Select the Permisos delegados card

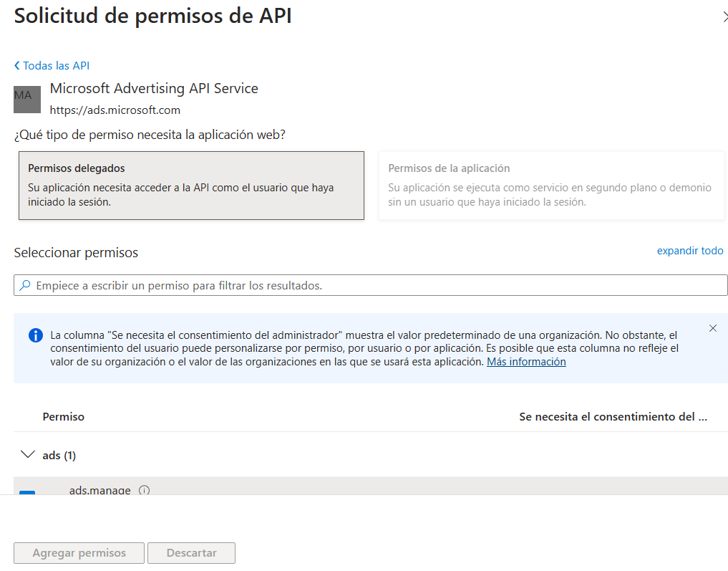point(191,186)
